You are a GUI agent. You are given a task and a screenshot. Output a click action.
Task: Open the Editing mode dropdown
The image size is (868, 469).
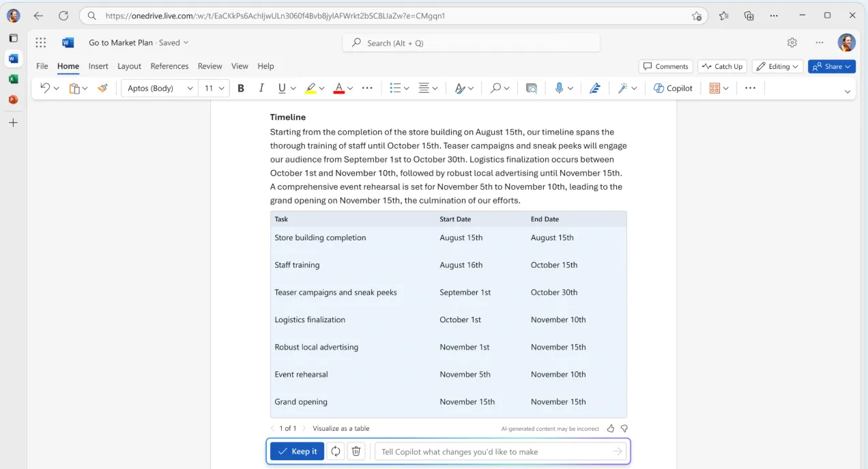pos(778,66)
